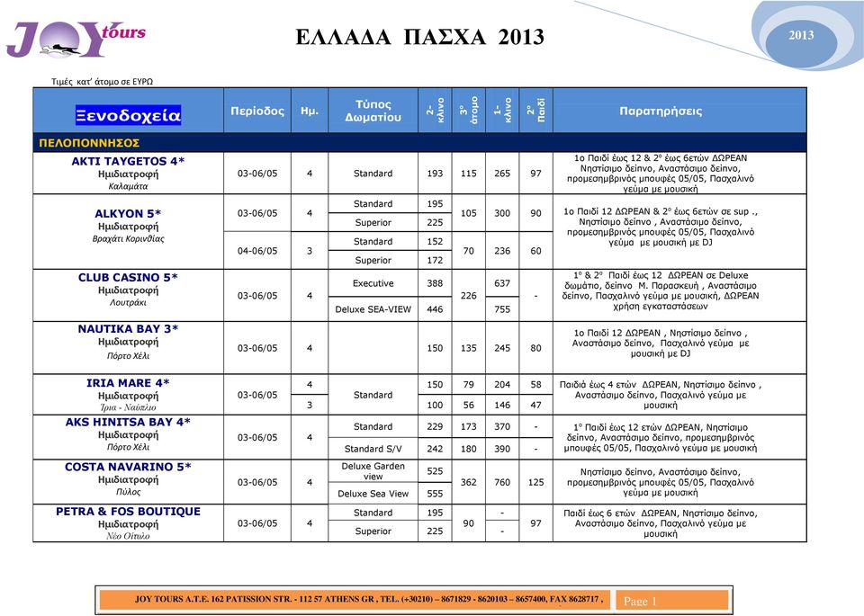Click COSTA NAVARINO single-room price 760
Viewport: 864px width, 616px height.
click(502, 482)
